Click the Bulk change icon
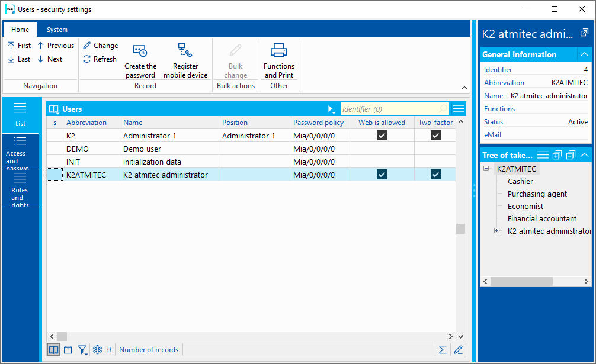The width and height of the screenshot is (596, 364). pyautogui.click(x=235, y=50)
